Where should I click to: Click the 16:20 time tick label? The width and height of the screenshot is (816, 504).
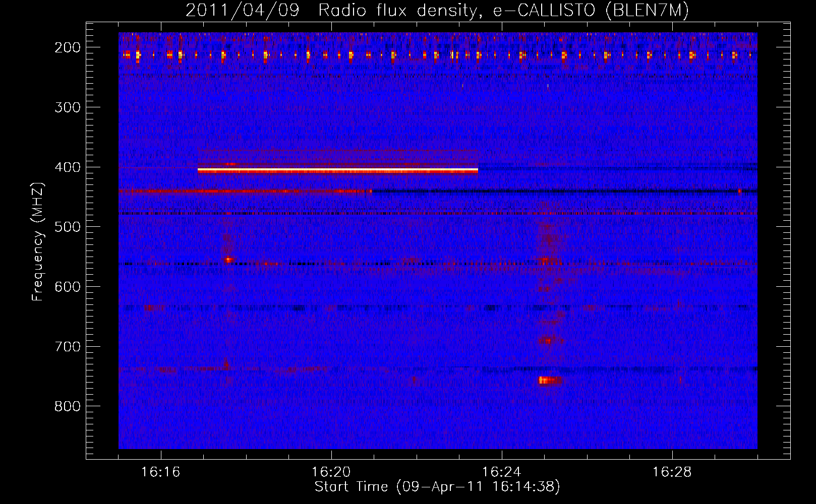(x=331, y=472)
